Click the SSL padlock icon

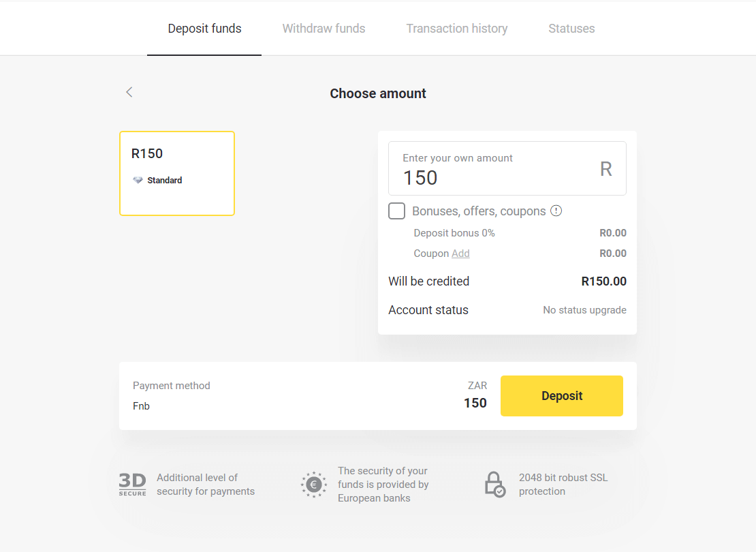pyautogui.click(x=494, y=485)
